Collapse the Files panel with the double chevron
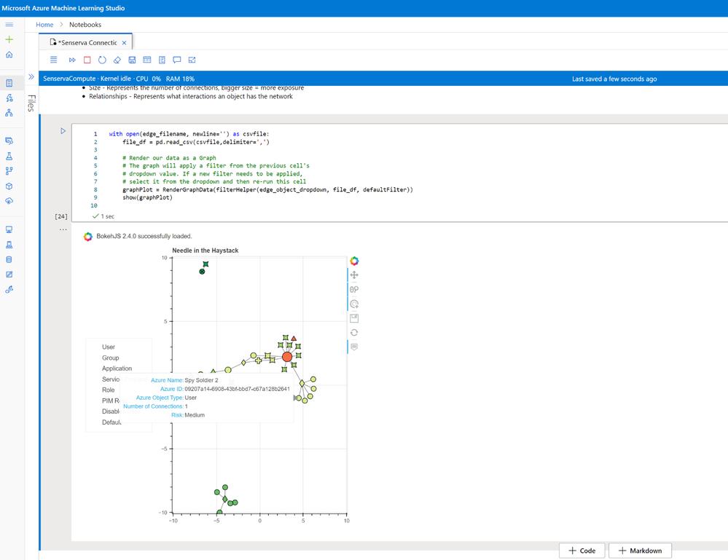 point(31,76)
